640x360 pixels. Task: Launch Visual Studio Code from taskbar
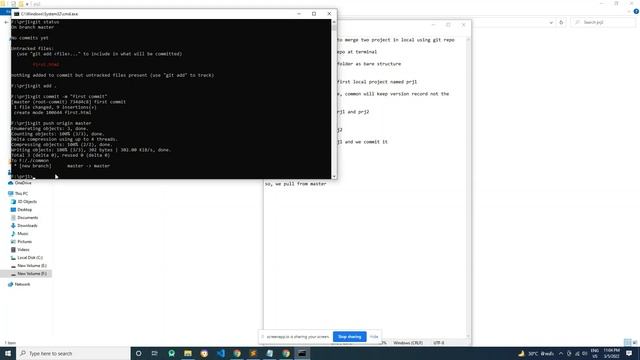(220, 353)
